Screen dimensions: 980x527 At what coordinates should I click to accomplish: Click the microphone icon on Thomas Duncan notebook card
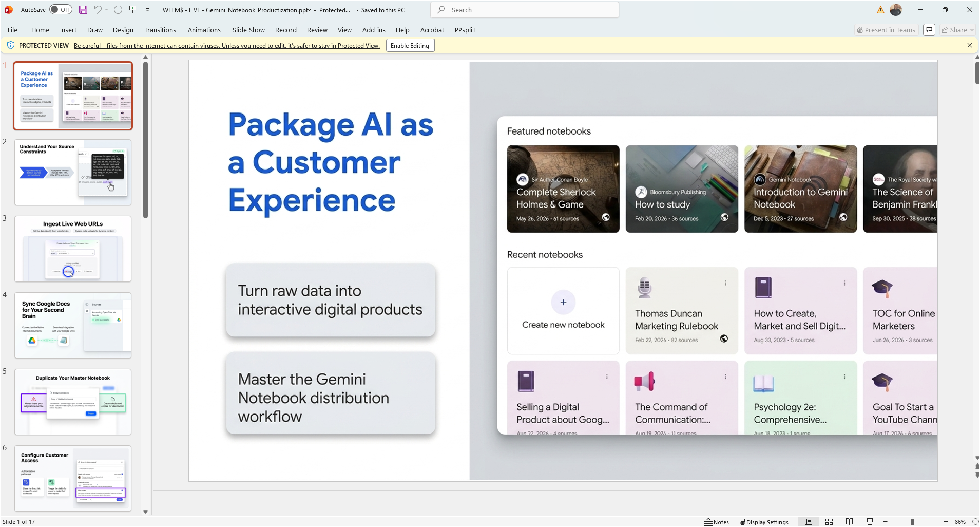click(x=644, y=287)
